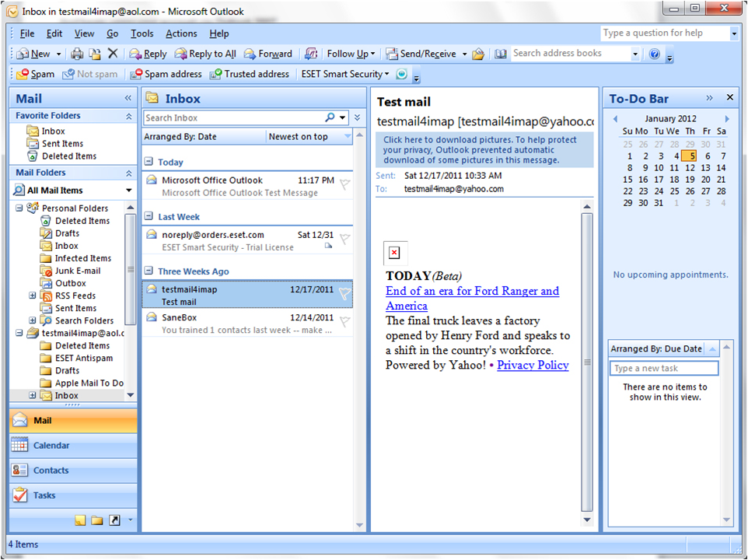This screenshot has height=560, width=748.
Task: Collapse the Favorite Folders section
Action: point(128,117)
